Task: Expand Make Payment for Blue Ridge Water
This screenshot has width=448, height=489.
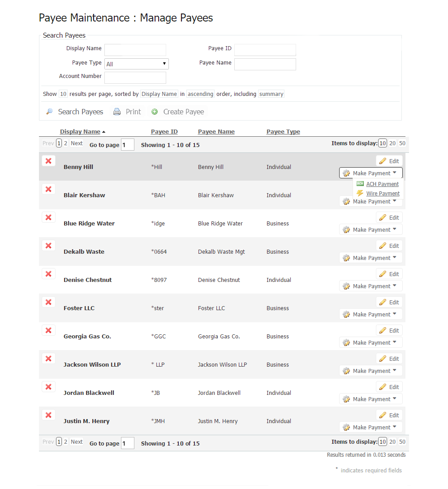Action: coord(371,229)
